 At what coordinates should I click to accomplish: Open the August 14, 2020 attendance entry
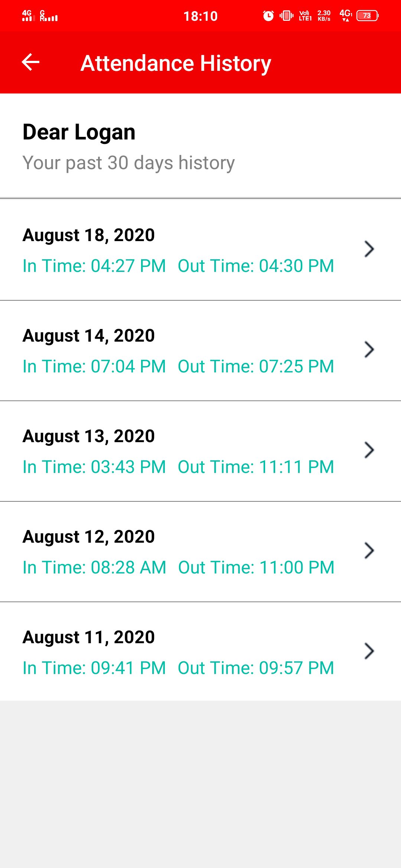click(x=200, y=351)
